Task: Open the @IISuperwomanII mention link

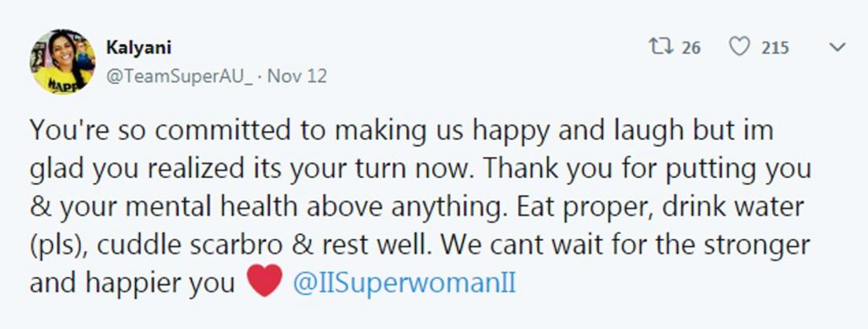Action: [x=404, y=283]
